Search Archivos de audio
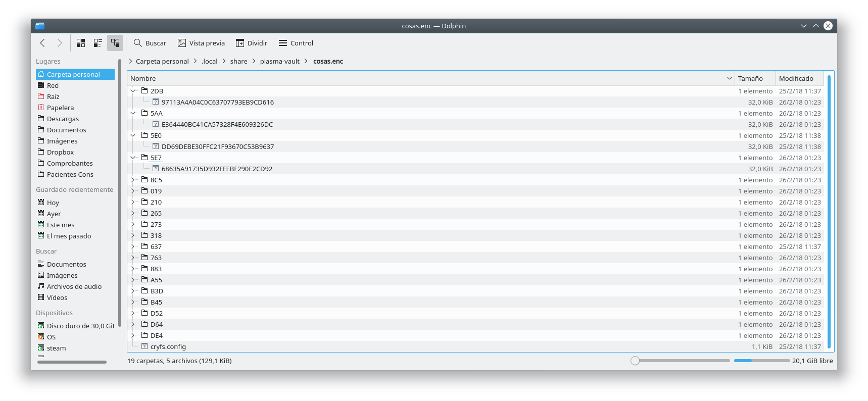 click(75, 286)
